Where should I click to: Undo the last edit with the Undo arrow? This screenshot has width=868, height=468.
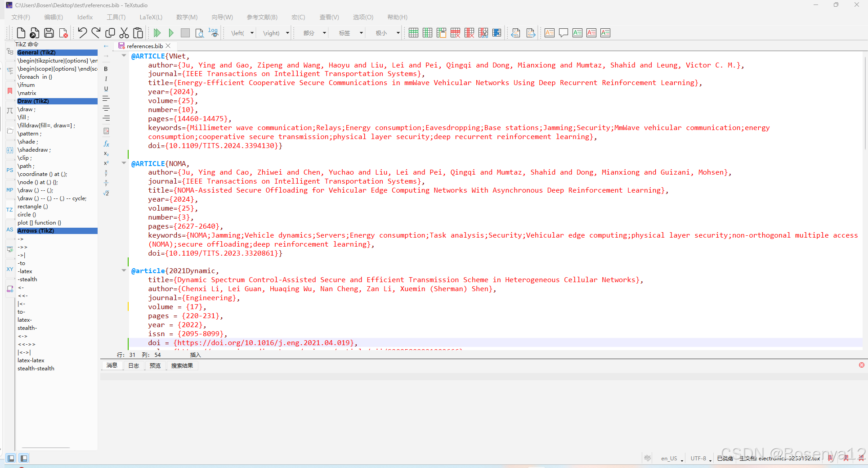pos(82,33)
